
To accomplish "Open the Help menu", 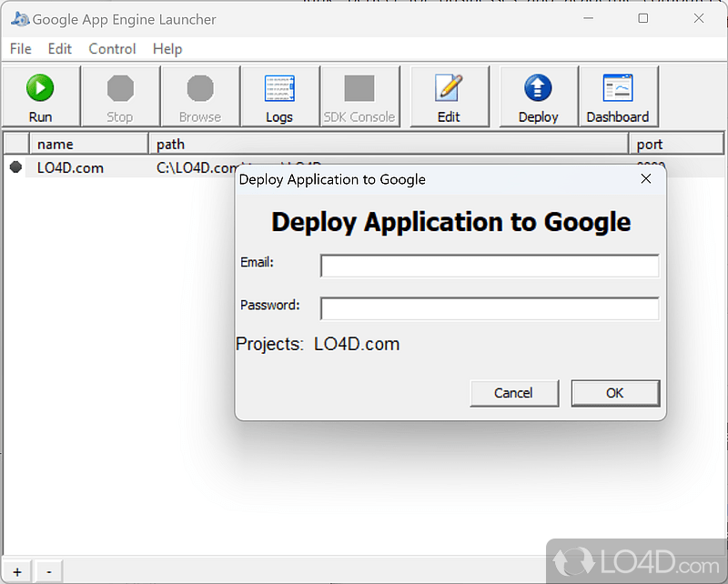I will 167,49.
